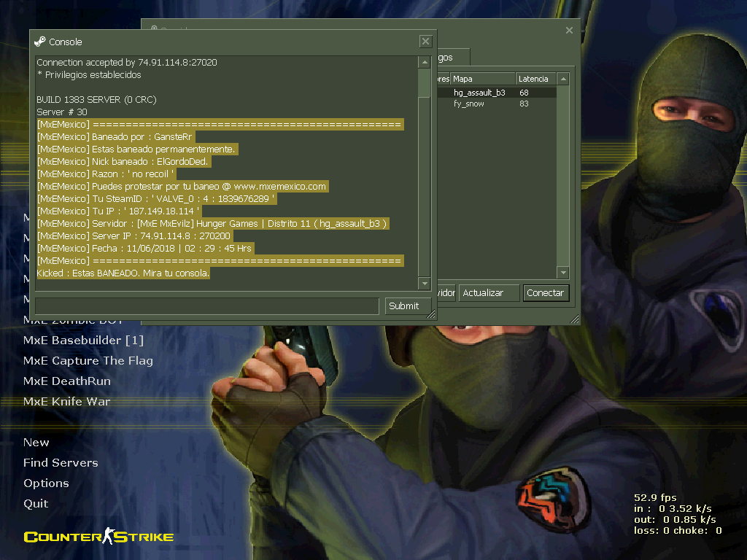This screenshot has height=560, width=747.
Task: Start a New game from main menu
Action: [36, 443]
